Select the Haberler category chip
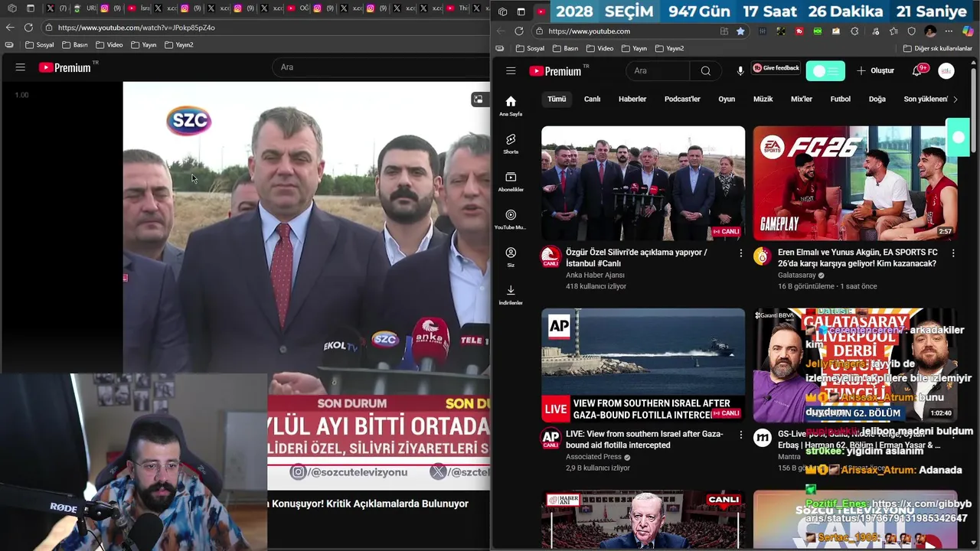The image size is (980, 551). tap(632, 99)
